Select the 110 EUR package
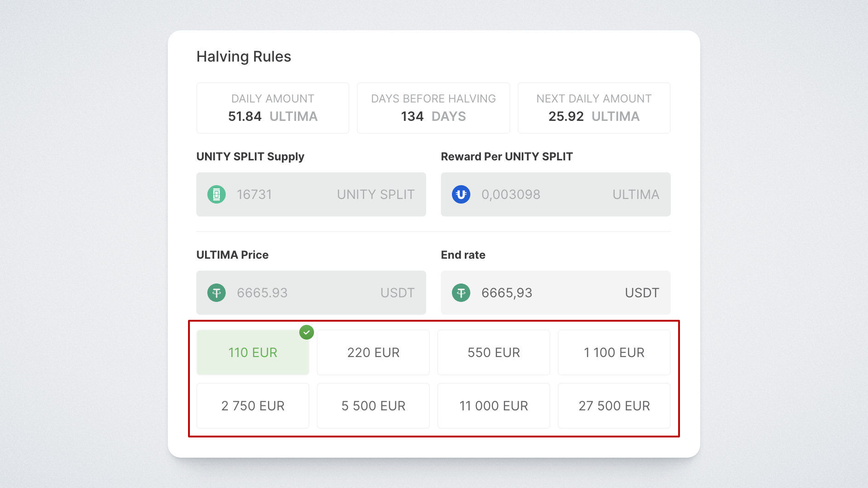 [253, 352]
